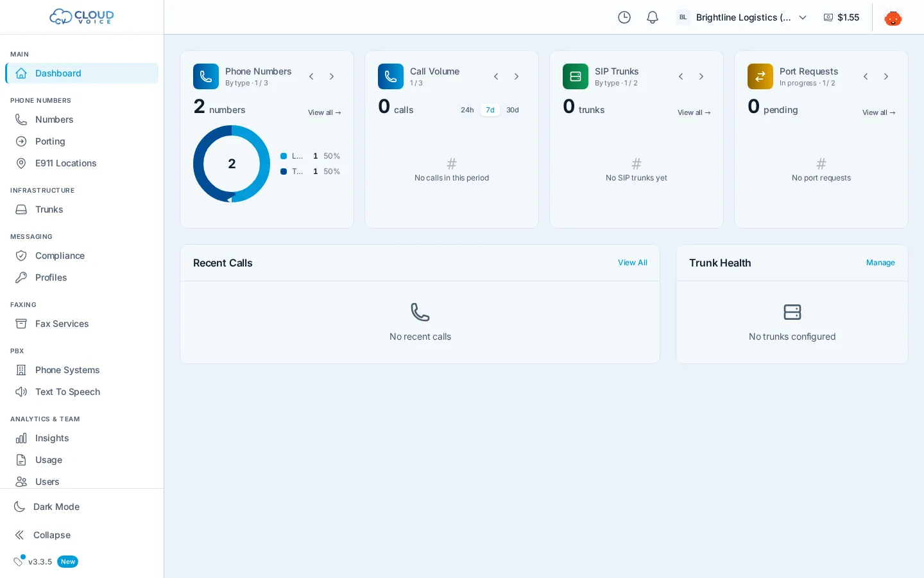The height and width of the screenshot is (578, 924).
Task: View all phone numbers link
Action: click(324, 112)
